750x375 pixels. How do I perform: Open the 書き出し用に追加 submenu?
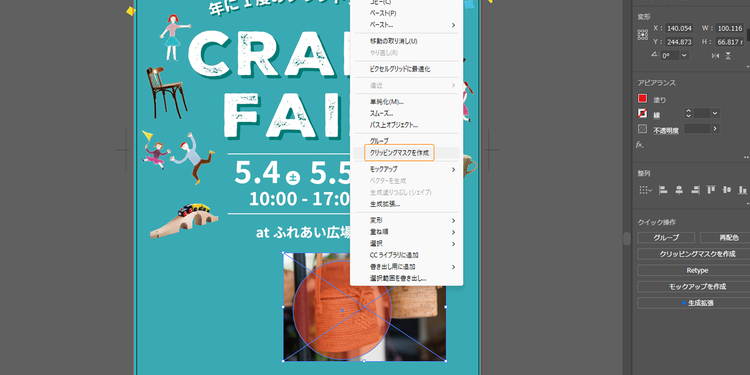click(x=407, y=266)
